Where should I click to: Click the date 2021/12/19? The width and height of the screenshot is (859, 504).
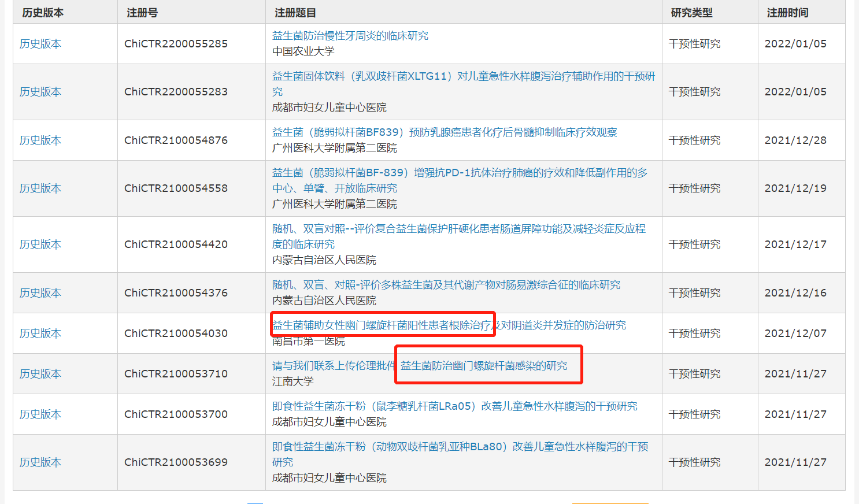click(796, 188)
